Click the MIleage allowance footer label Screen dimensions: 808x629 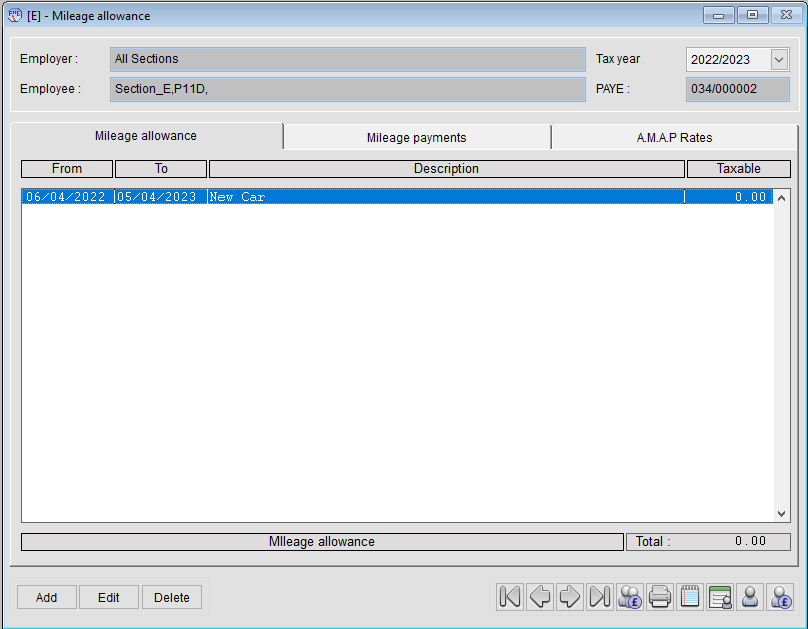click(x=322, y=541)
